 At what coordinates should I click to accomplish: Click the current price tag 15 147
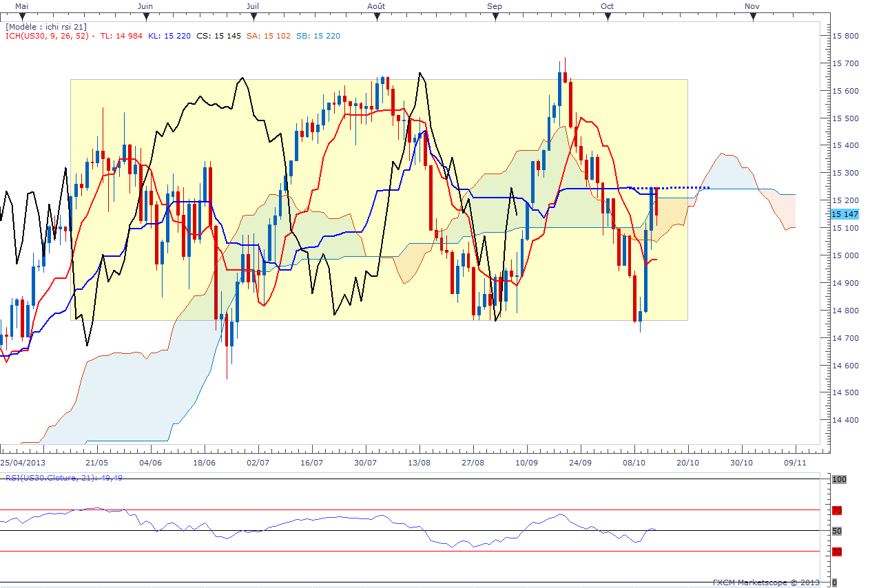point(845,214)
